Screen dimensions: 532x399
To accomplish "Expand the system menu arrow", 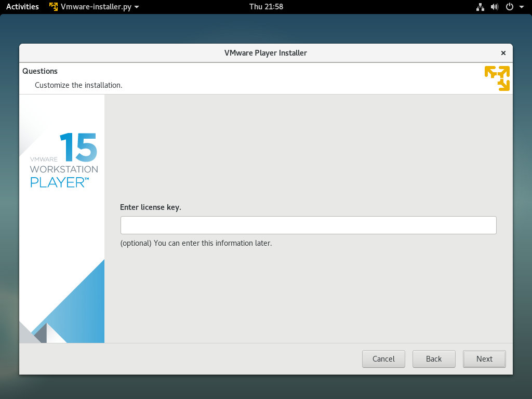I will click(x=522, y=7).
